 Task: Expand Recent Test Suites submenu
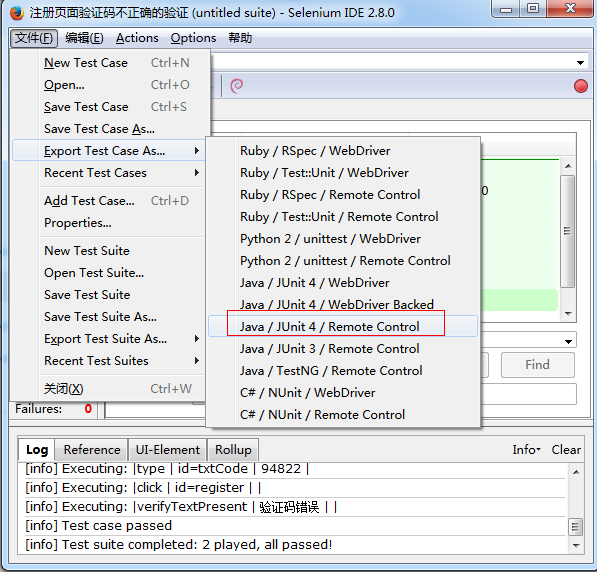point(110,361)
